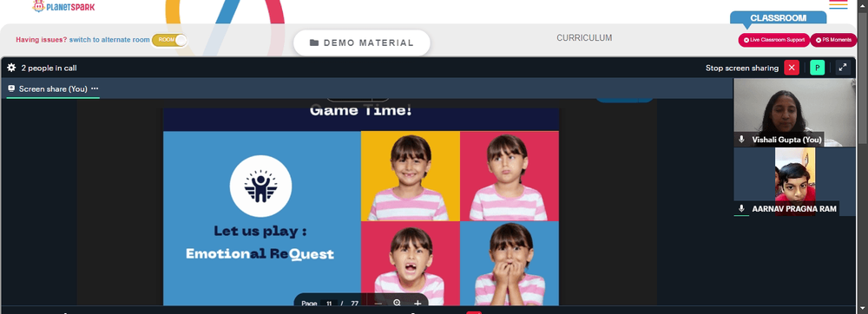868x314 pixels.
Task: Click the '2 people in call' text
Action: (49, 68)
